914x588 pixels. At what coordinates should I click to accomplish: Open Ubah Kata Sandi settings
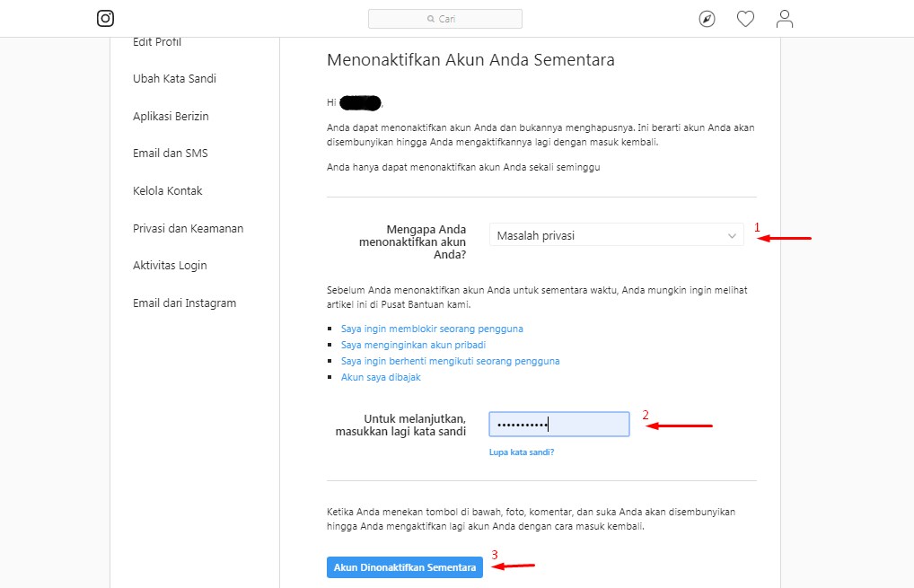(174, 79)
